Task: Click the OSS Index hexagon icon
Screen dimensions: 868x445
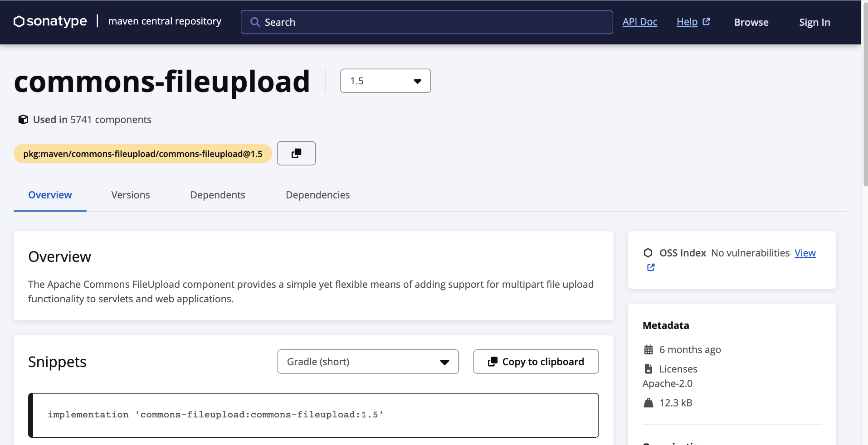Action: [648, 253]
